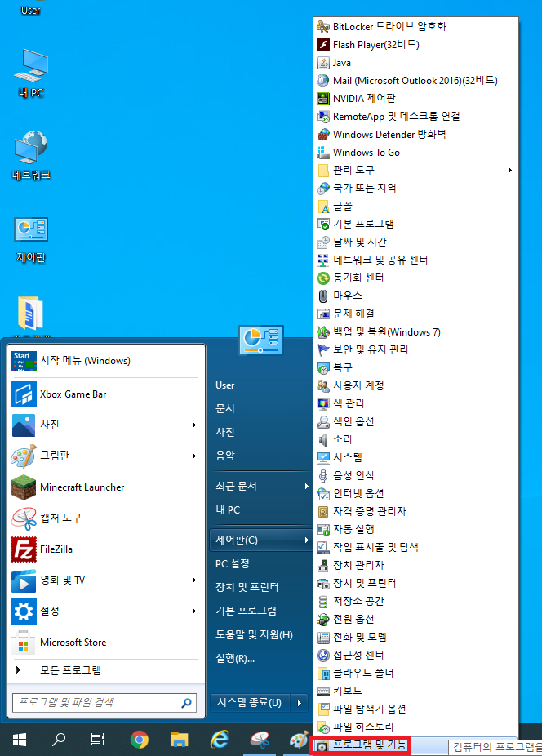Open taskbar search magnifier
The height and width of the screenshot is (756, 542).
point(59,739)
